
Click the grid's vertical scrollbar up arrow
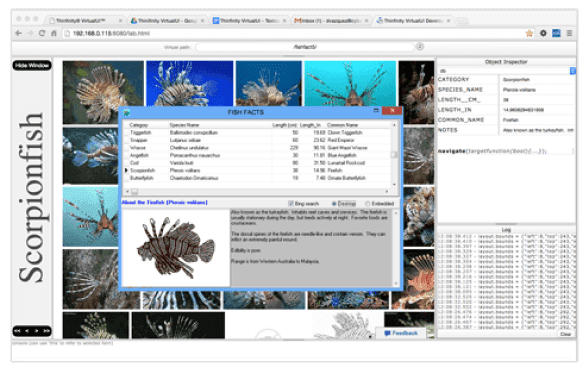click(x=394, y=125)
